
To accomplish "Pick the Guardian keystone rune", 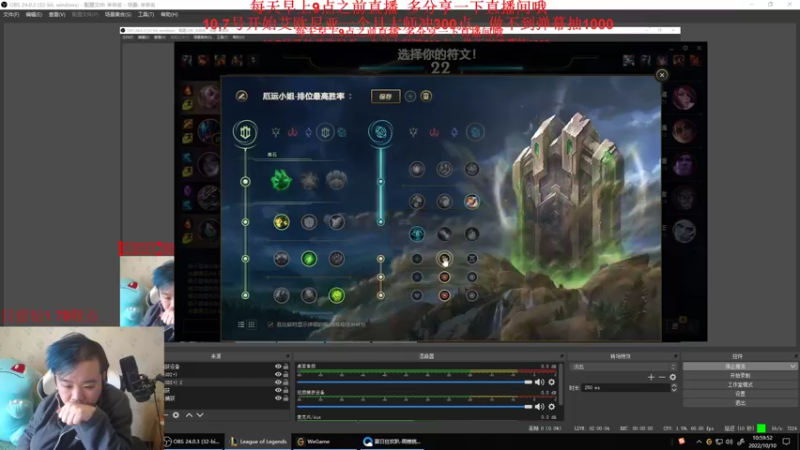I will pyautogui.click(x=336, y=181).
